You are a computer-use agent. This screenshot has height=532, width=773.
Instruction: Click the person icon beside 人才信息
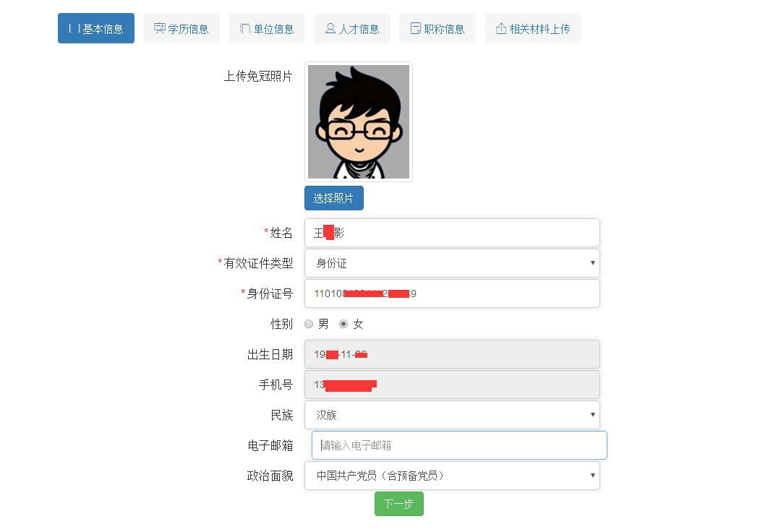pos(330,28)
